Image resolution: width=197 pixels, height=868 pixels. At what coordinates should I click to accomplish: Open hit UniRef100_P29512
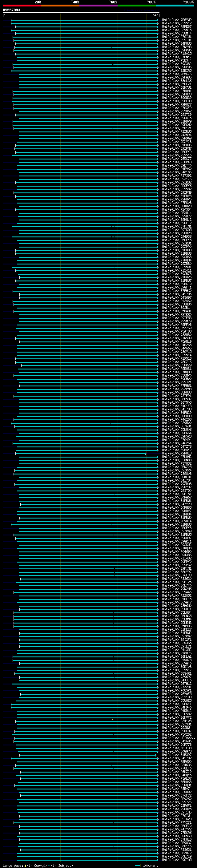point(177,23)
